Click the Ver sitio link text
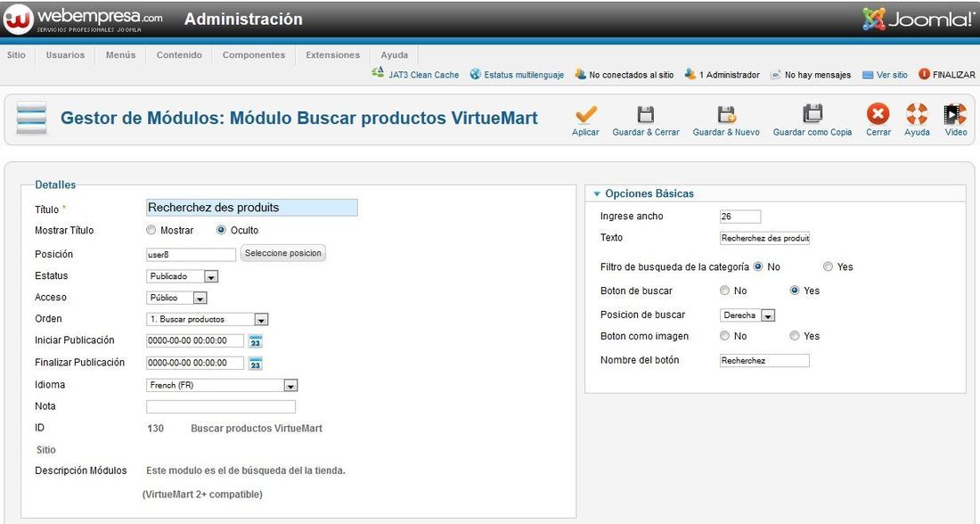 (x=892, y=75)
